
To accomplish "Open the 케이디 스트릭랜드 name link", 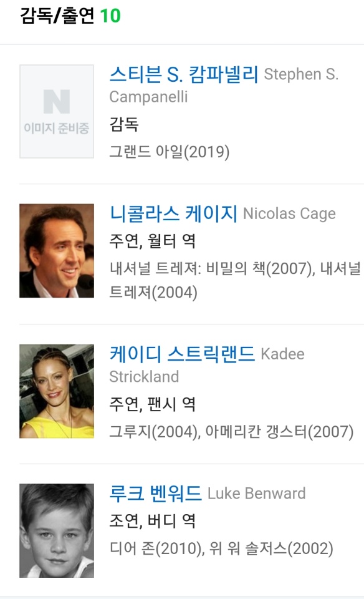I will click(182, 354).
